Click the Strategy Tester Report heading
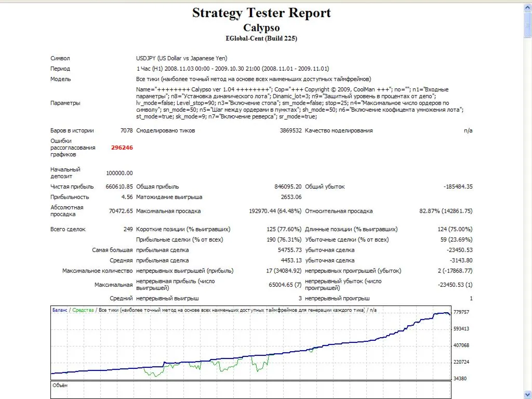This screenshot has width=532, height=399. pos(261,13)
